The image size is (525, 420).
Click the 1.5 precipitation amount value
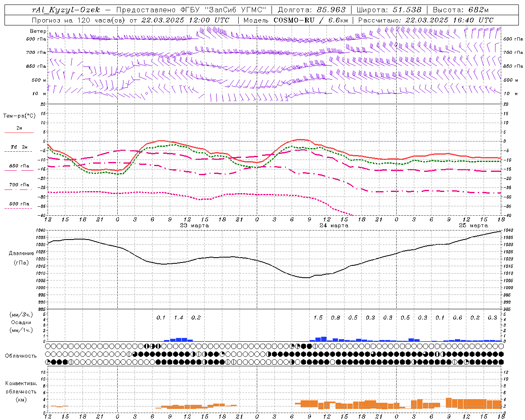coord(318,317)
